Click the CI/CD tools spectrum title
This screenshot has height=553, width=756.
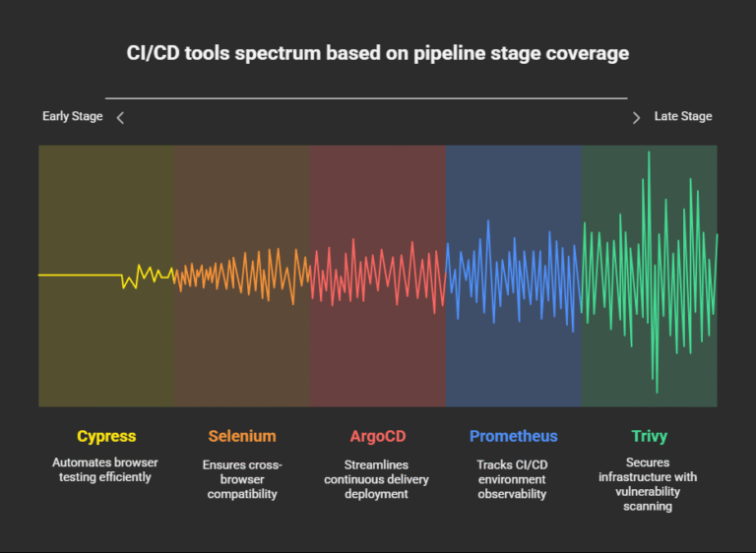pyautogui.click(x=378, y=53)
